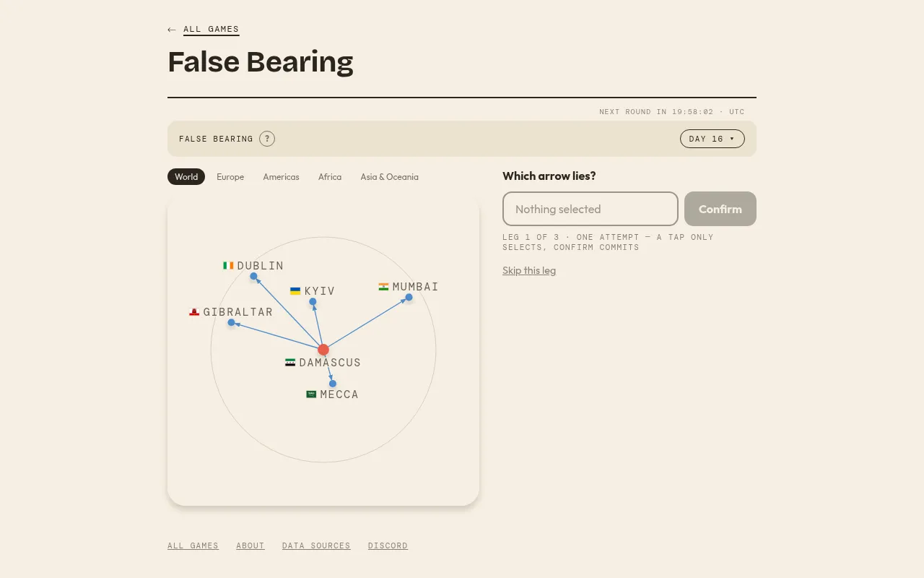Switch to the World region tab
Image resolution: width=924 pixels, height=578 pixels.
[x=186, y=177]
